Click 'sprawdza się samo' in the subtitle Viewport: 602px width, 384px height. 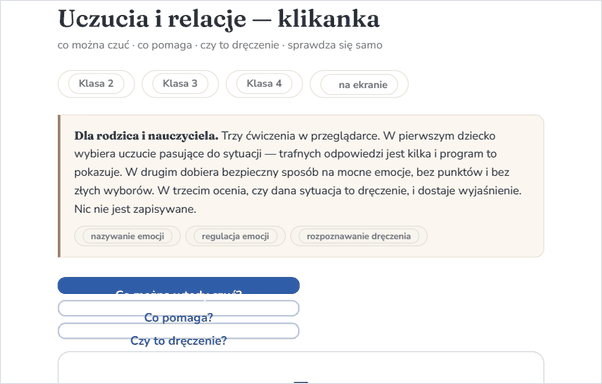coord(335,45)
